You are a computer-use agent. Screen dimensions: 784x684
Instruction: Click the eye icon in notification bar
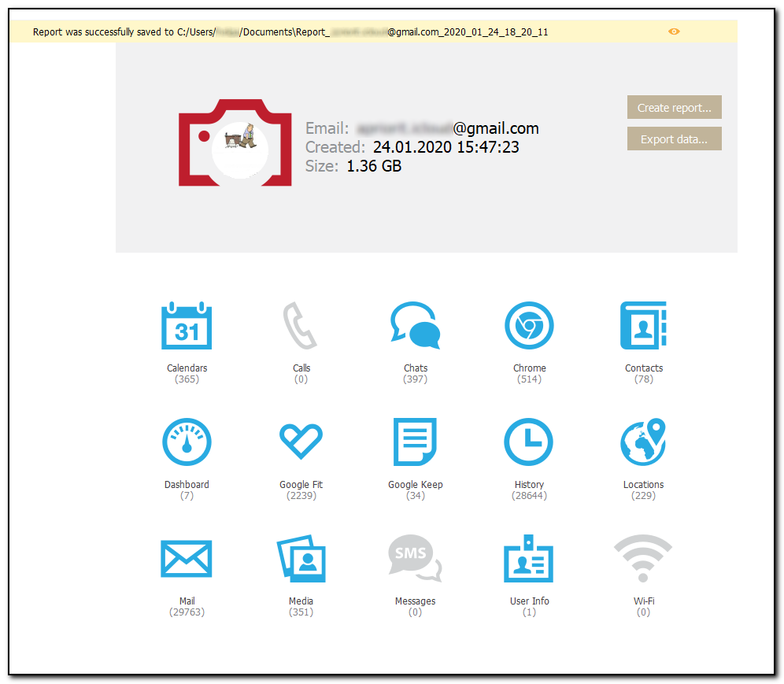coord(674,31)
